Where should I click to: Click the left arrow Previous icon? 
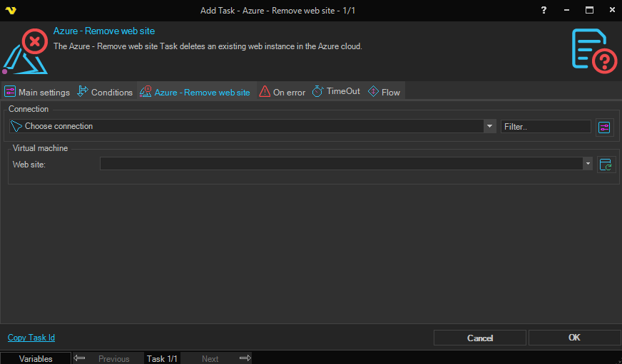[x=80, y=358]
